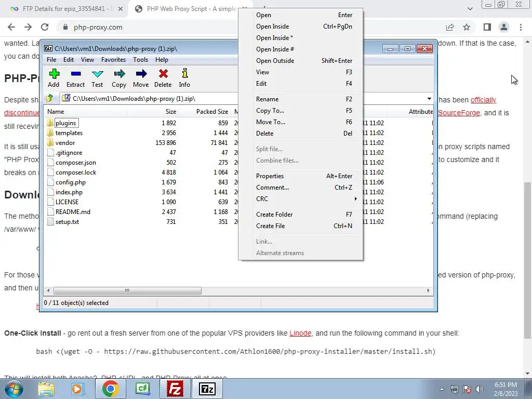Click the webpage vertical scrollbar thumb
Viewport: 532px width, 399px height.
click(x=527, y=260)
